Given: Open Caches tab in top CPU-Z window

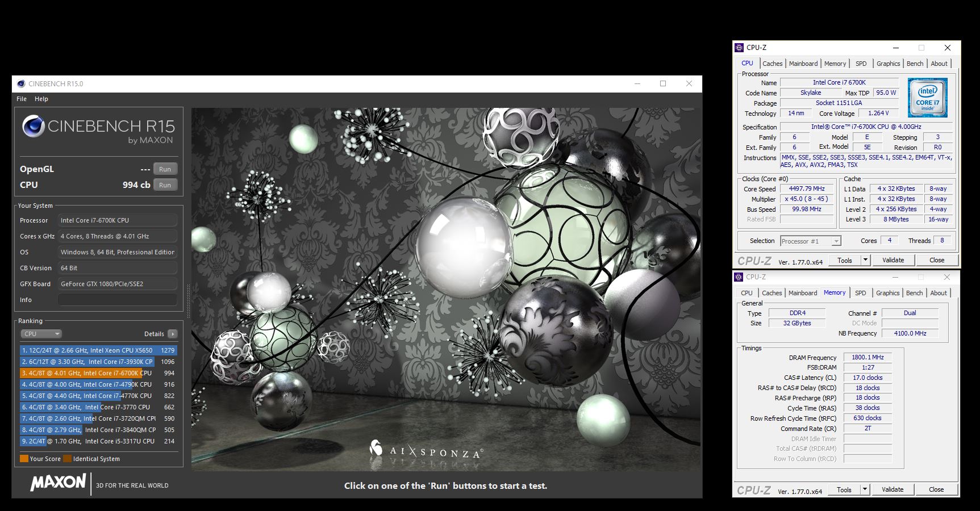Looking at the screenshot, I should (x=772, y=64).
